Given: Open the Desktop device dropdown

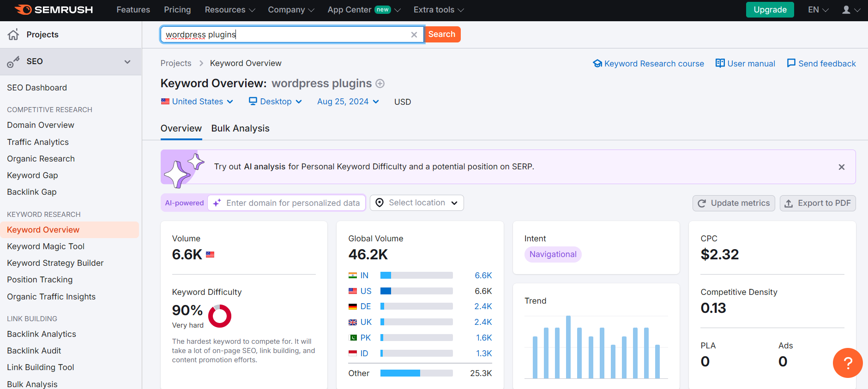Looking at the screenshot, I should coord(275,102).
